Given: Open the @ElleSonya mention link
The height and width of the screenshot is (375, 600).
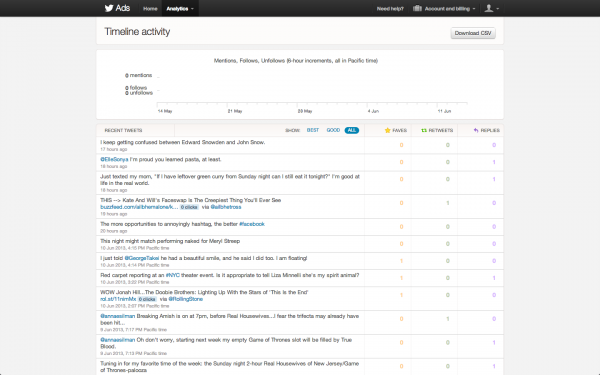Looking at the screenshot, I should pyautogui.click(x=114, y=160).
